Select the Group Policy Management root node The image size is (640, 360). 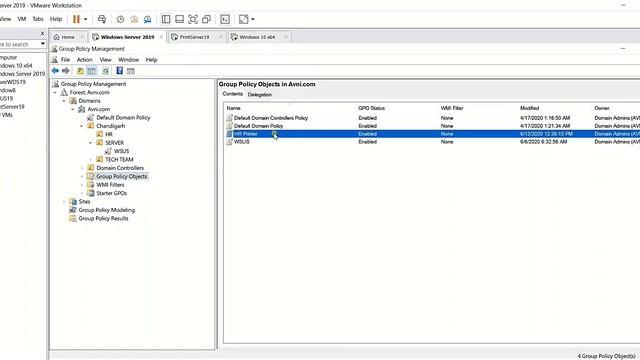tap(93, 84)
